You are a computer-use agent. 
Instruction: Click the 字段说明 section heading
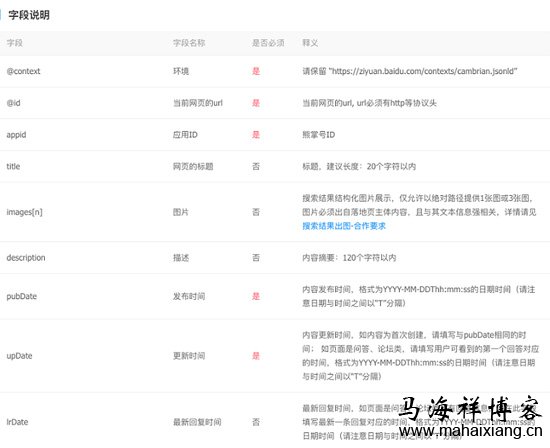tap(29, 15)
